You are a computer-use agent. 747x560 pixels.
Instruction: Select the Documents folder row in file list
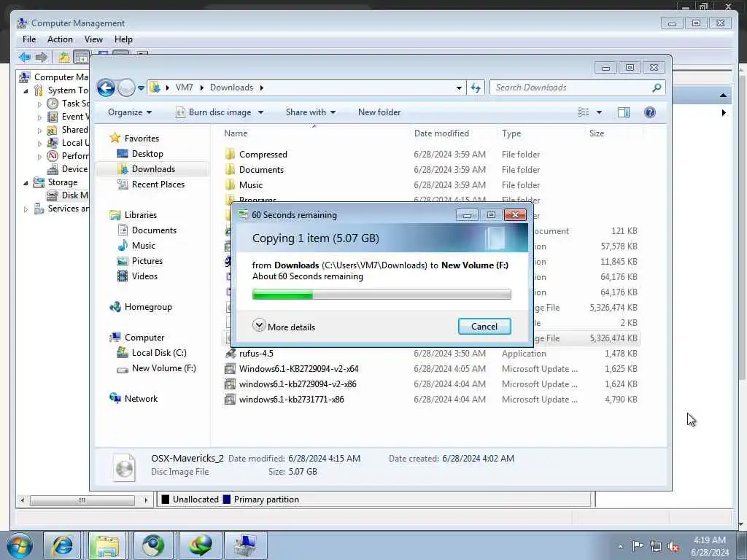pos(431,169)
